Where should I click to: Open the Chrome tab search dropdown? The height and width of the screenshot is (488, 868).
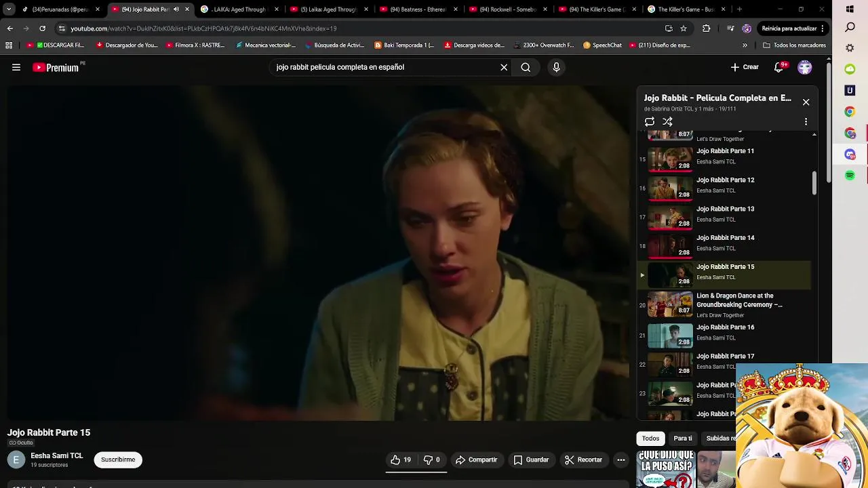tap(8, 9)
